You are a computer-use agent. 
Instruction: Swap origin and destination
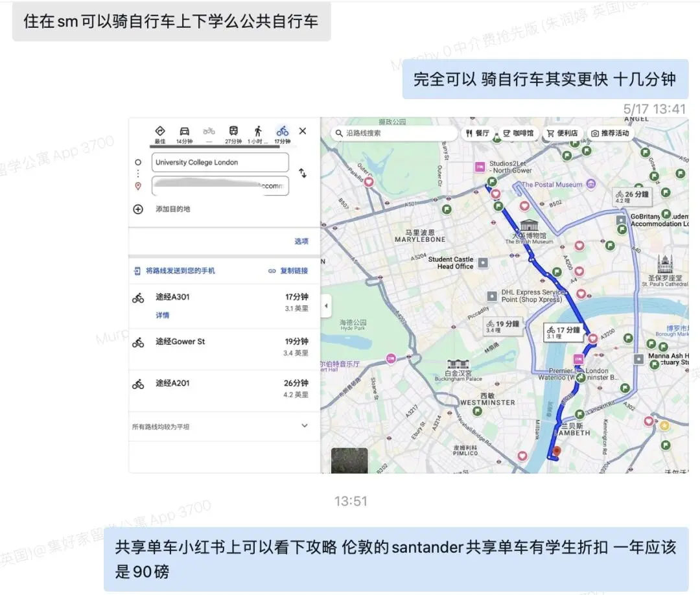coord(303,173)
